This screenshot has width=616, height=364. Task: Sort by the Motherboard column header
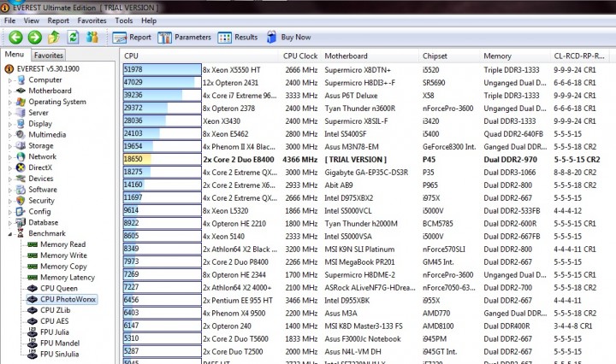[370, 56]
